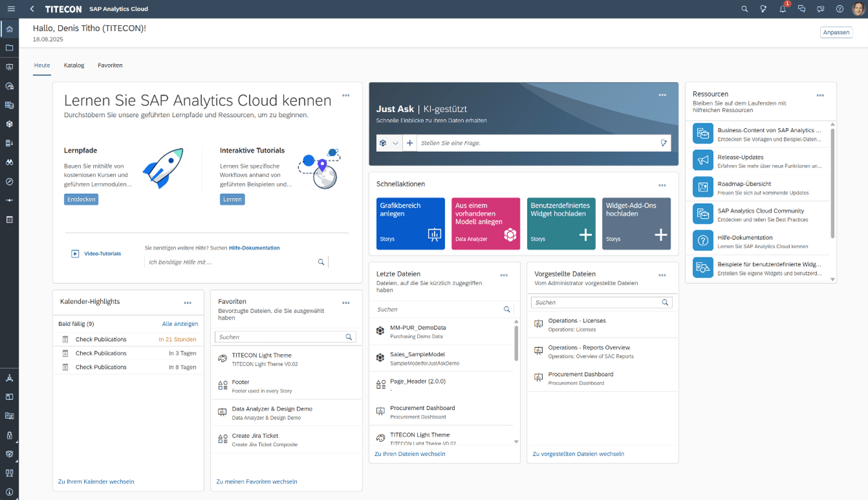
Task: Open the search magnifier in top bar
Action: [744, 9]
